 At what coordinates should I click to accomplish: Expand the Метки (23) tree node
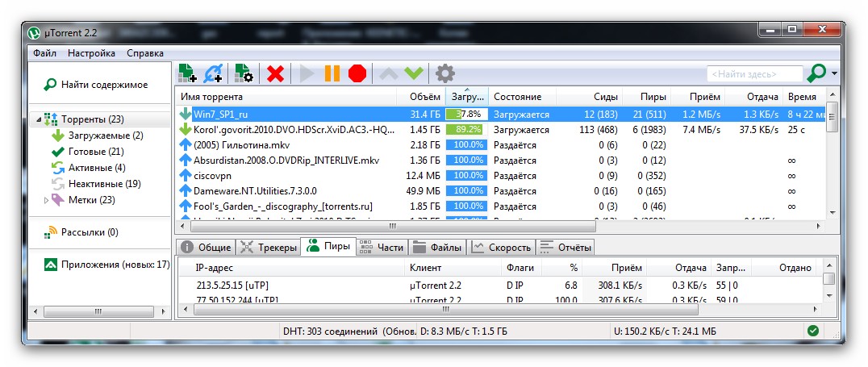46,199
